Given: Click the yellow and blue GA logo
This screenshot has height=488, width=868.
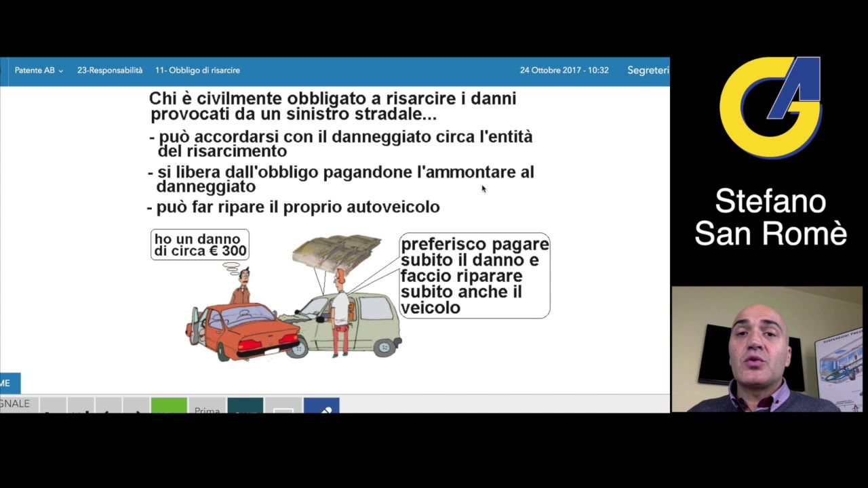Looking at the screenshot, I should click(x=770, y=107).
